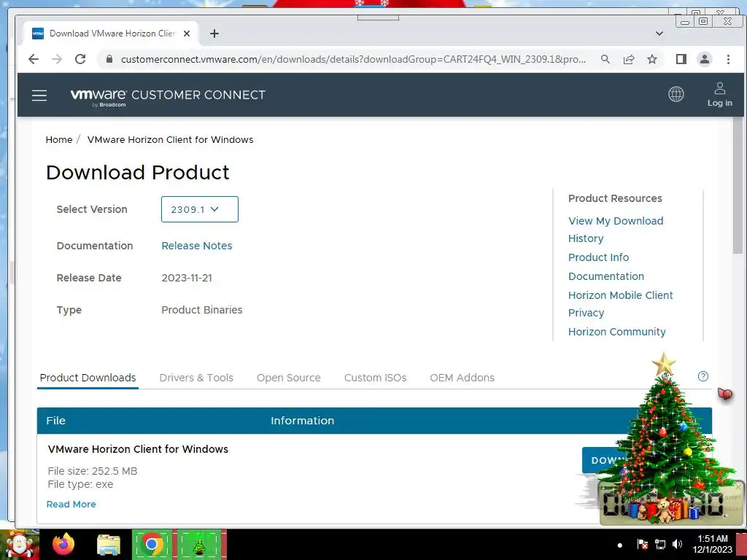Click the Download button for Horizon Client
747x560 pixels.
[x=605, y=460]
